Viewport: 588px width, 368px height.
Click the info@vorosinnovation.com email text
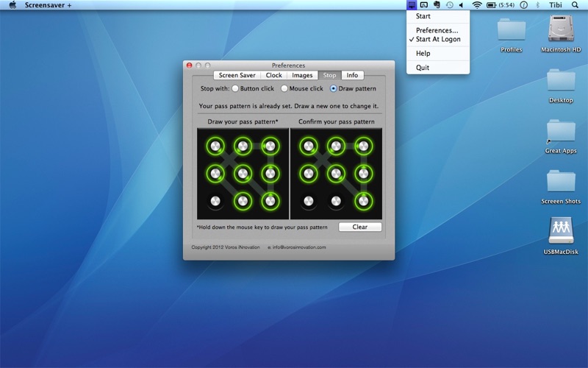(299, 247)
